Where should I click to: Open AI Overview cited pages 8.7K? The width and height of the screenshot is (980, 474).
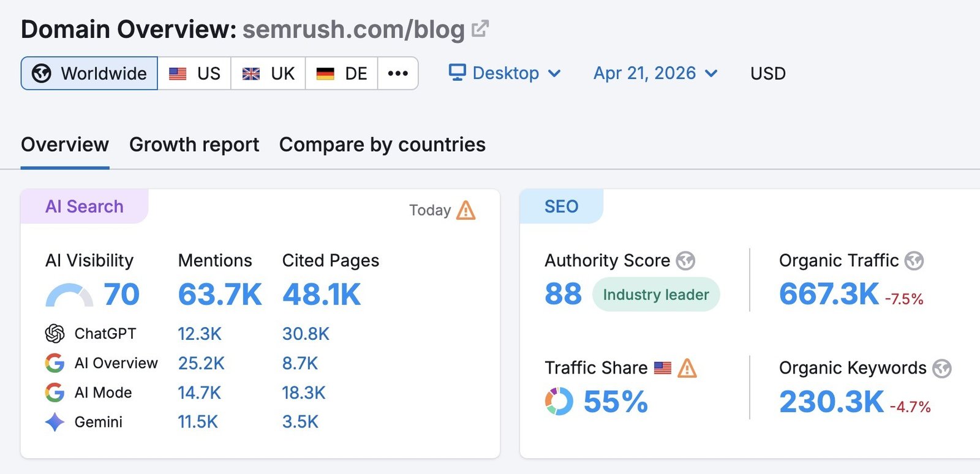pos(300,363)
